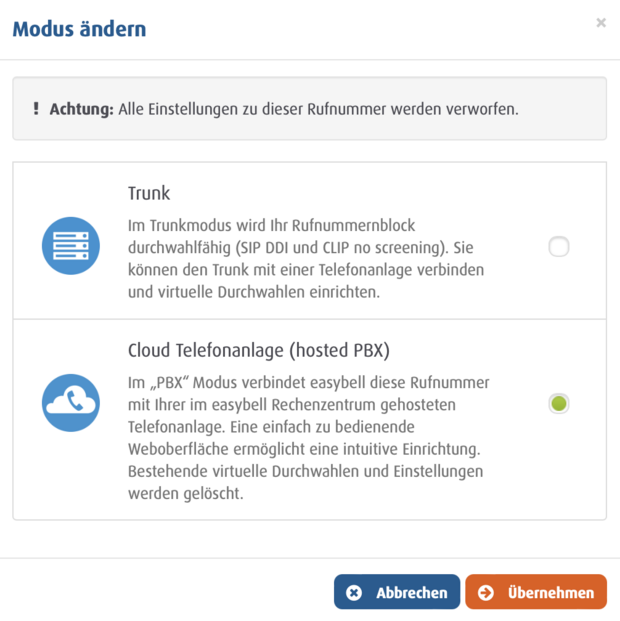The height and width of the screenshot is (621, 620).
Task: Click the Trunk option heading
Action: click(149, 193)
